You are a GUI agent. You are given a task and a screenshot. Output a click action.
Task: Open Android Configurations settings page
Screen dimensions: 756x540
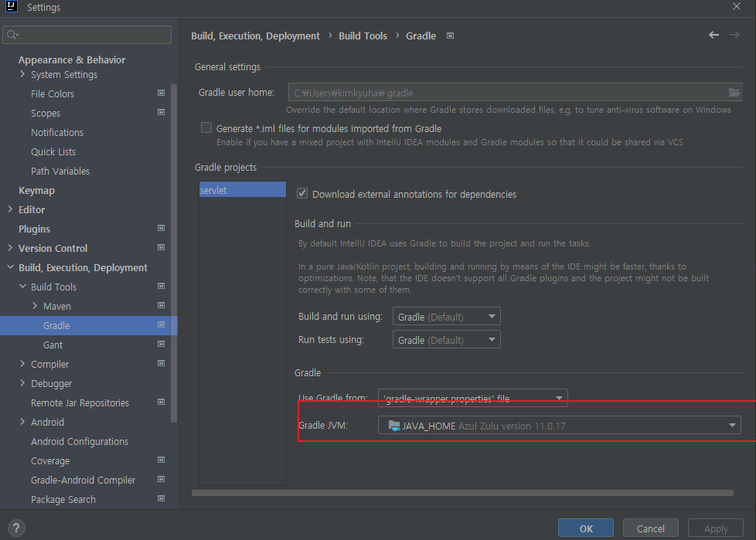(80, 441)
